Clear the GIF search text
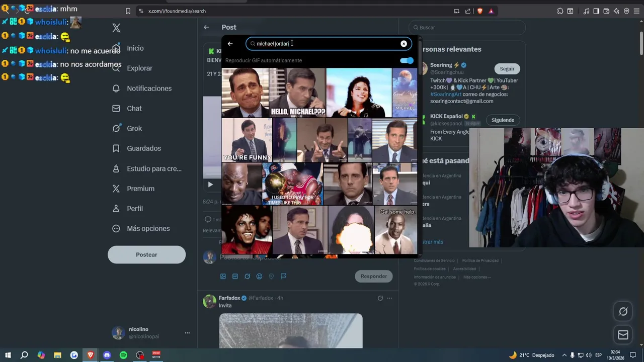Screen dimensions: 644x362 pos(404,44)
